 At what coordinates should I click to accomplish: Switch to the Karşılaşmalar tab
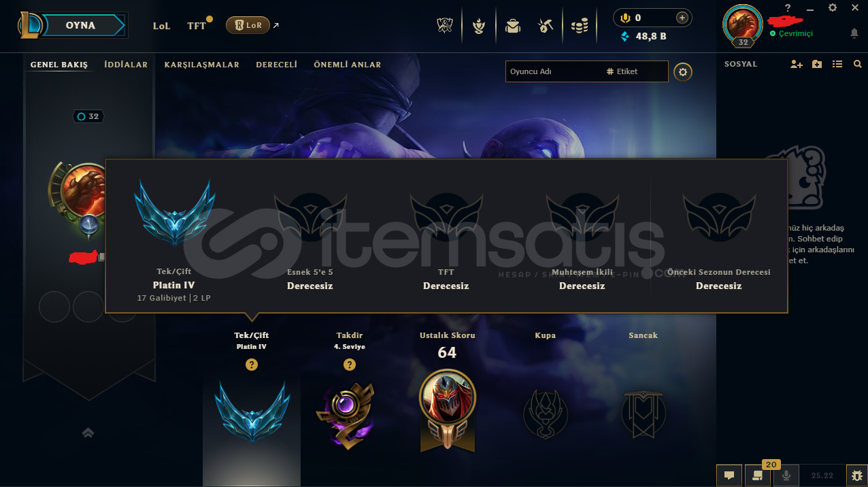tap(202, 65)
